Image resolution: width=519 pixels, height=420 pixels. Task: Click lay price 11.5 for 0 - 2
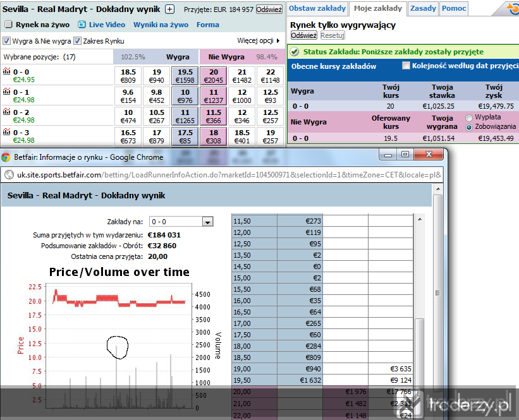(x=214, y=116)
